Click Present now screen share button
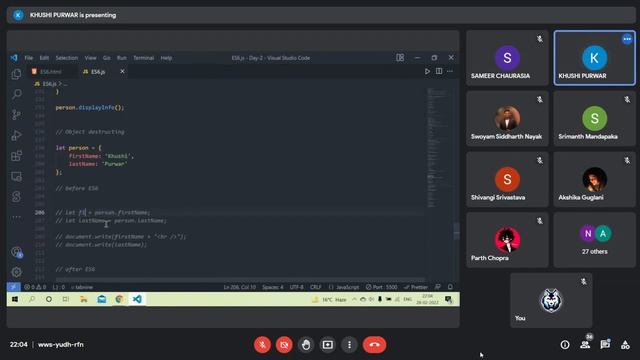The height and width of the screenshot is (360, 640). coord(327,345)
